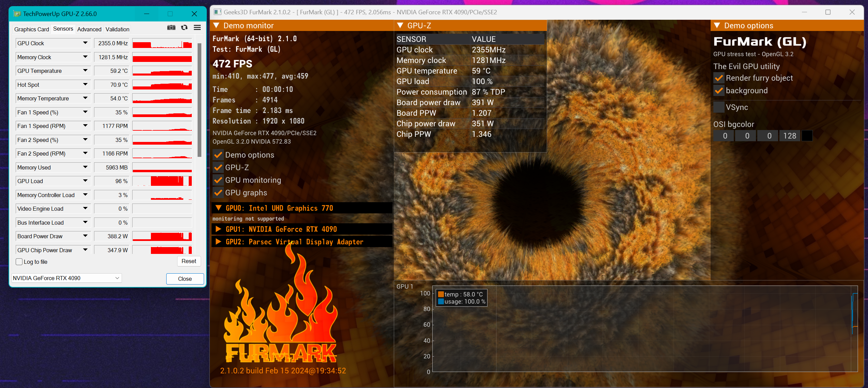Viewport: 868px width, 388px height.
Task: Switch to the Graphics Card tab
Action: [31, 29]
